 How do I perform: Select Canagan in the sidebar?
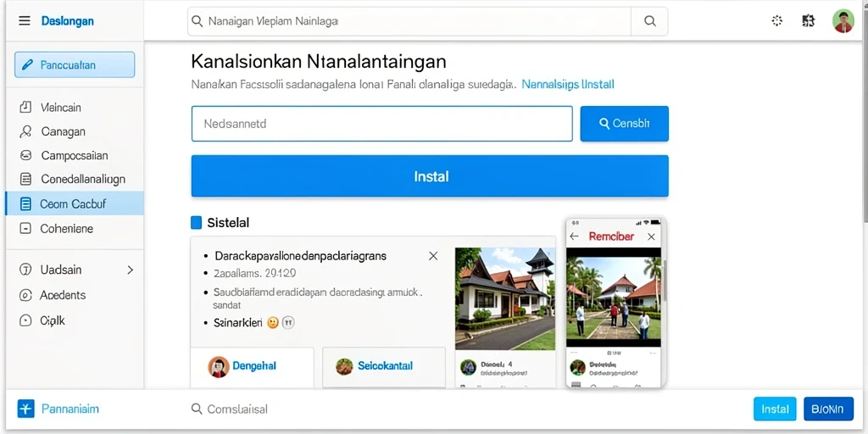[x=75, y=131]
